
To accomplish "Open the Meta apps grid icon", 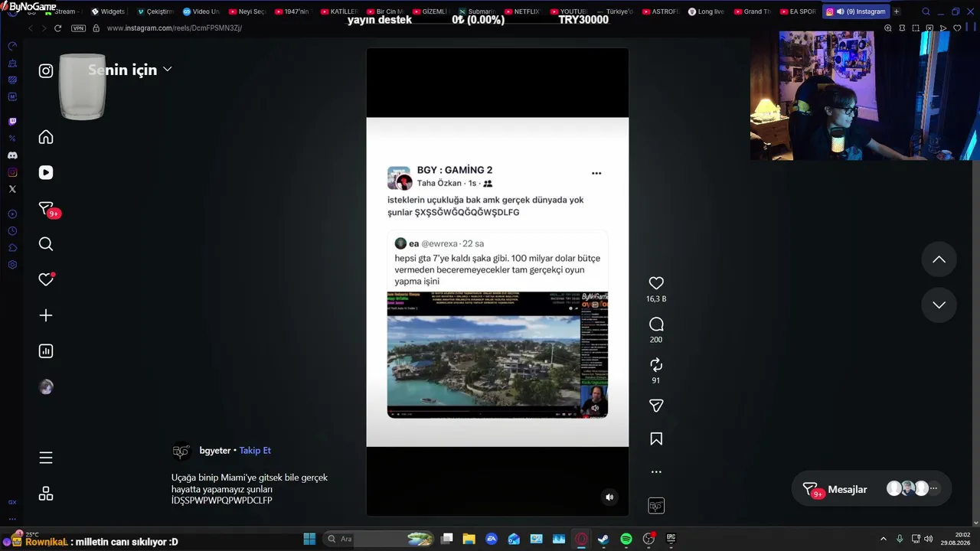I will [x=46, y=494].
